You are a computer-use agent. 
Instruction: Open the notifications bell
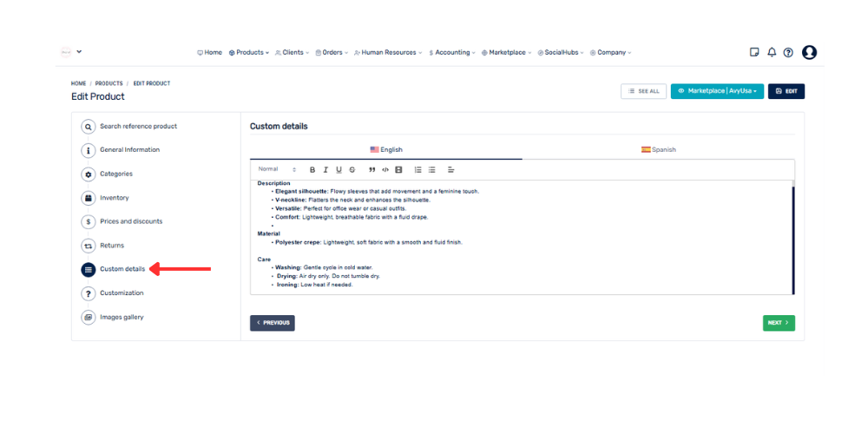click(x=772, y=52)
